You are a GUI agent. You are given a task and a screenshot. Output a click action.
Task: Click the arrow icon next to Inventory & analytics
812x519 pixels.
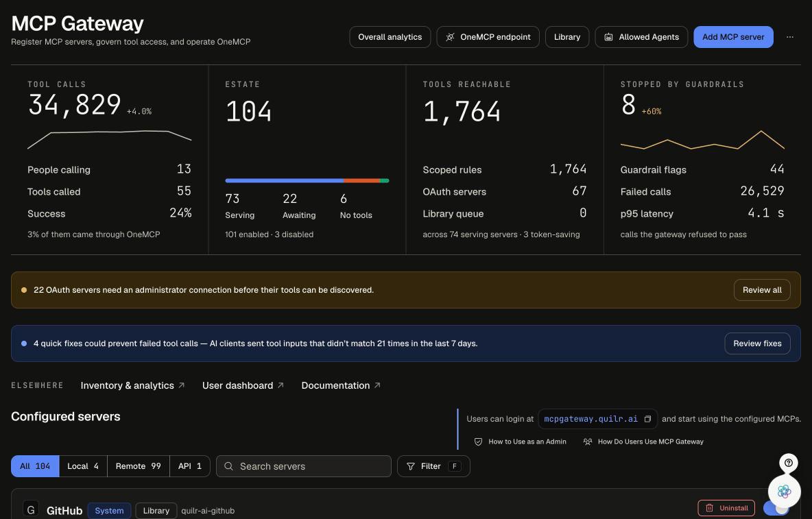click(x=181, y=385)
